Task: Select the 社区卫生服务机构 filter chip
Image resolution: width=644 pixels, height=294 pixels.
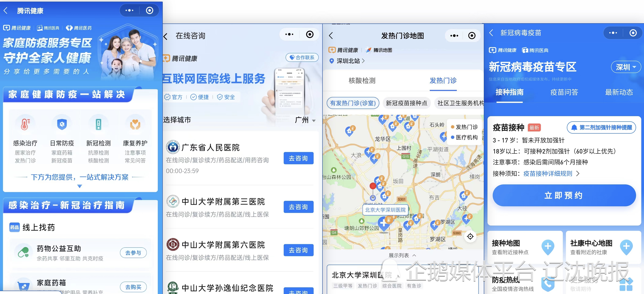Action: pyautogui.click(x=459, y=103)
